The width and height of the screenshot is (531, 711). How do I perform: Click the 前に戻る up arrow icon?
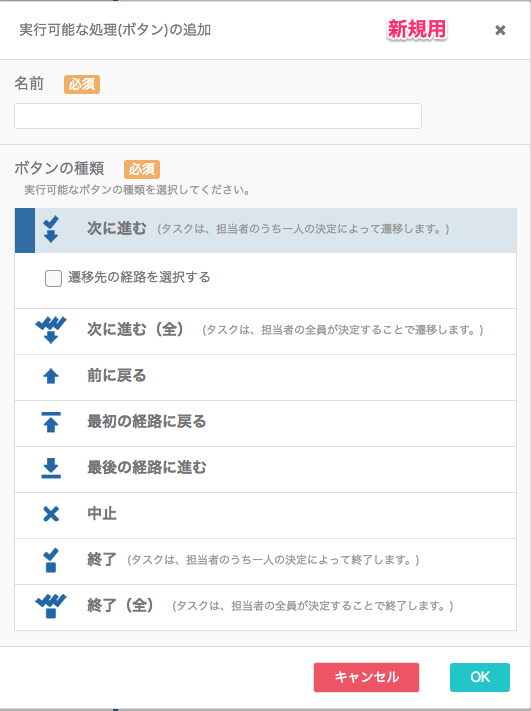pyautogui.click(x=51, y=376)
